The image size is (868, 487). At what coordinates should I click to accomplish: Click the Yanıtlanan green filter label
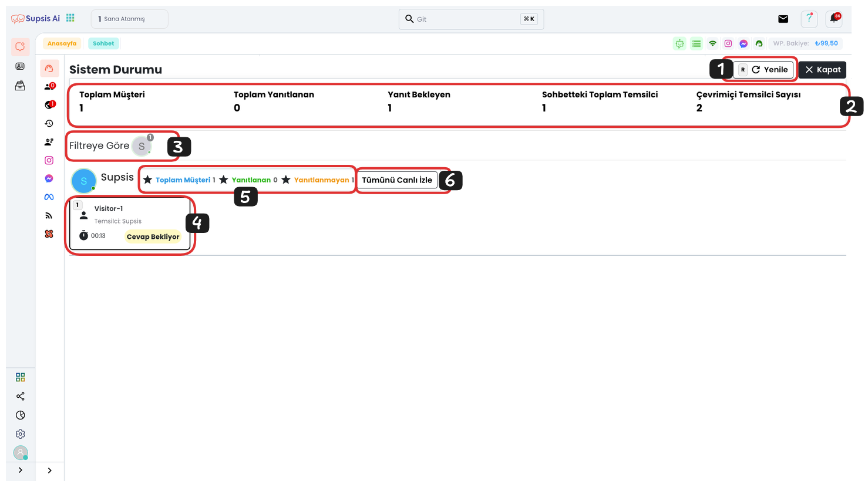point(251,180)
